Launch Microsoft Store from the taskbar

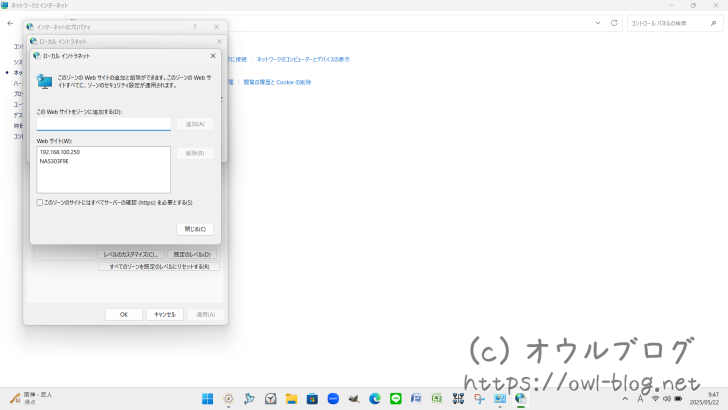(x=312, y=398)
